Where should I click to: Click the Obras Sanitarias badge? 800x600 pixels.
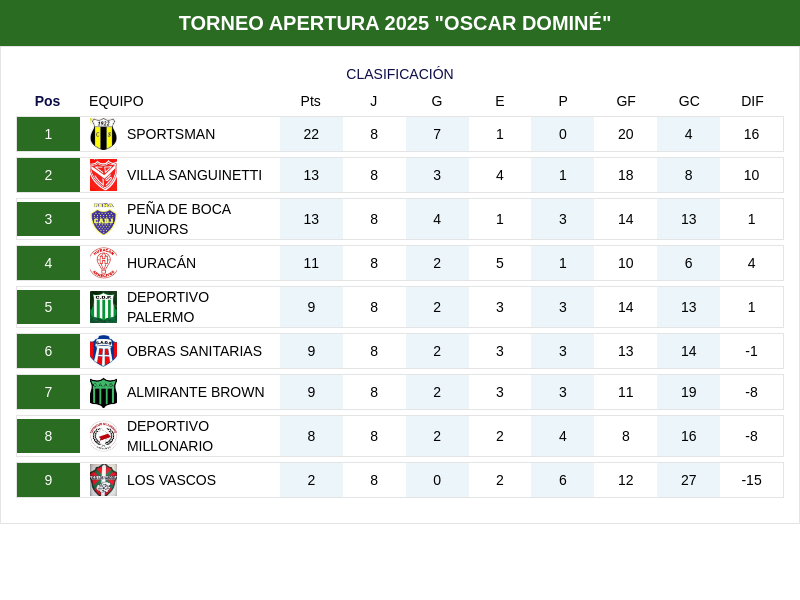tap(103, 351)
